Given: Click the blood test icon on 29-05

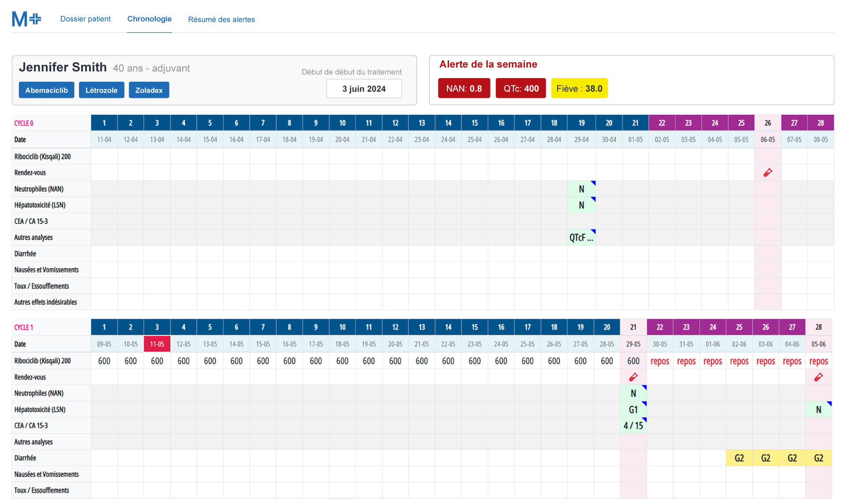Looking at the screenshot, I should pos(633,377).
